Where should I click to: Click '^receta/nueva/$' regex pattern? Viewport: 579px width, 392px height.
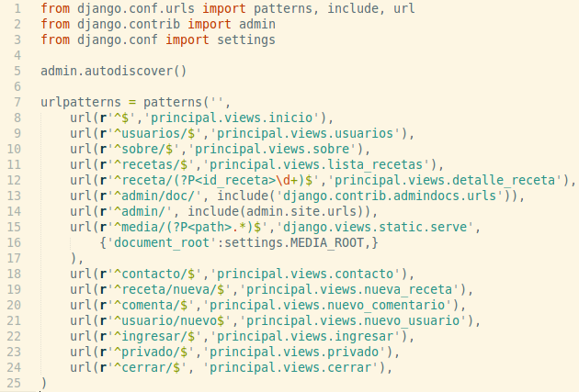(169, 289)
